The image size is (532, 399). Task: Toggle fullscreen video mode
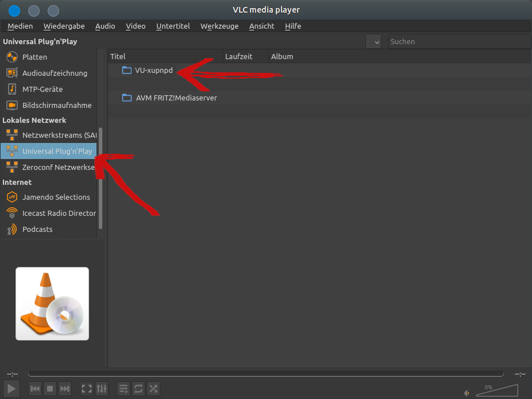pos(87,389)
